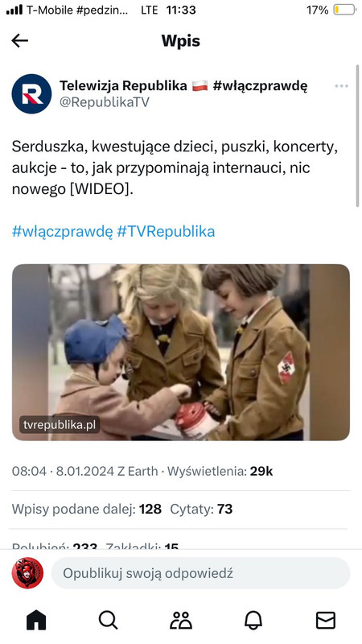Go to Home tab icon
Image resolution: width=362 pixels, height=644 pixels.
(x=36, y=620)
